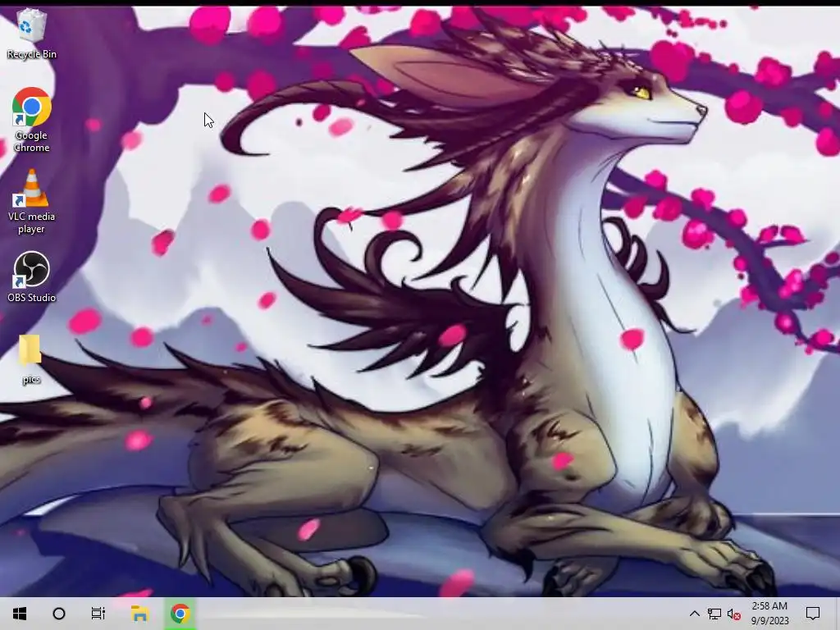Viewport: 840px width, 630px height.
Task: Open the Action Center notifications icon
Action: point(813,614)
